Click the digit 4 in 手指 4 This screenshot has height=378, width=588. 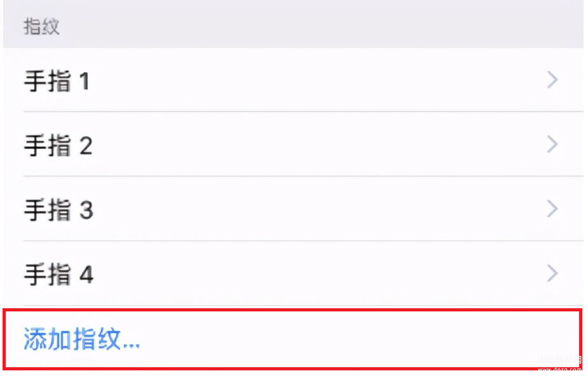point(86,275)
